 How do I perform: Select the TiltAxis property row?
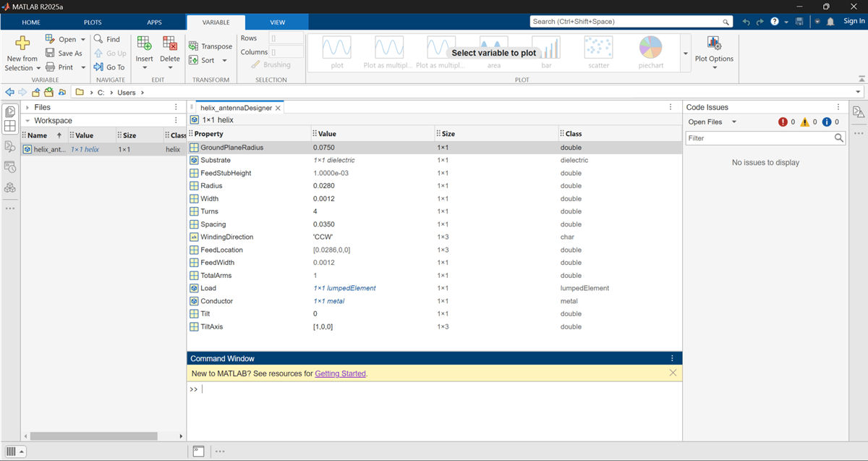pos(434,326)
